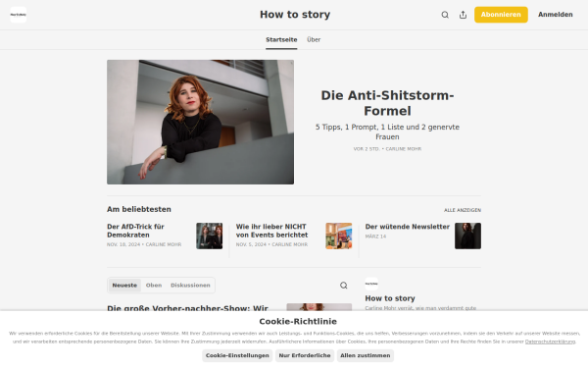Click Cookie-Einstellungen button
588x368 pixels.
pyautogui.click(x=237, y=355)
